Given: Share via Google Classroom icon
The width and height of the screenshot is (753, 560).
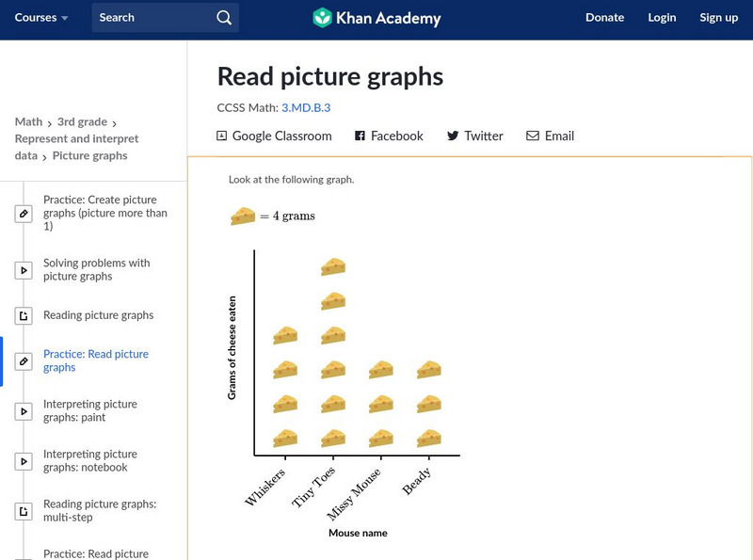Looking at the screenshot, I should [222, 136].
